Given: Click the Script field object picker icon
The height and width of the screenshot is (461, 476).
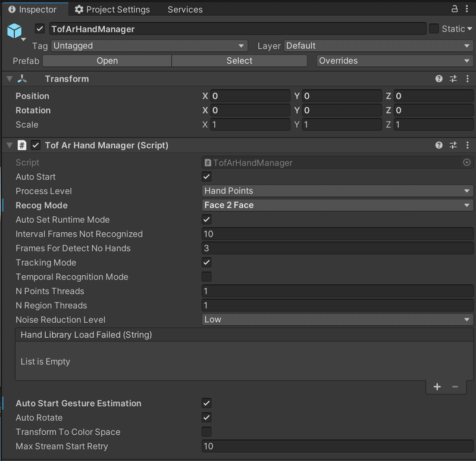Looking at the screenshot, I should (466, 163).
